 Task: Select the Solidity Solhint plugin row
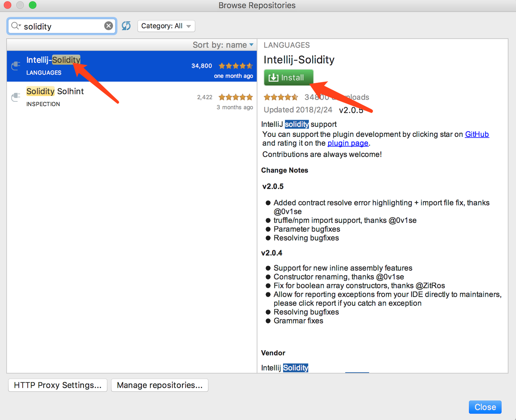coord(132,97)
